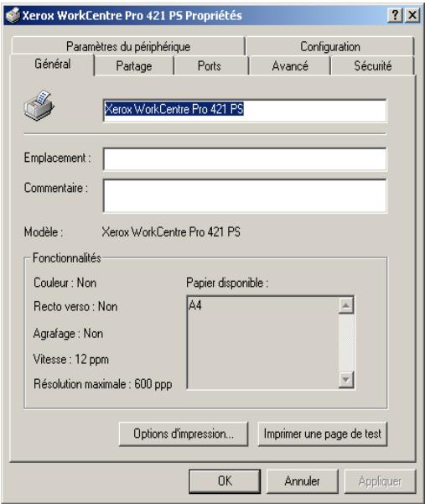Click the Agrafage : Non text
The height and width of the screenshot is (504, 425).
click(x=68, y=333)
